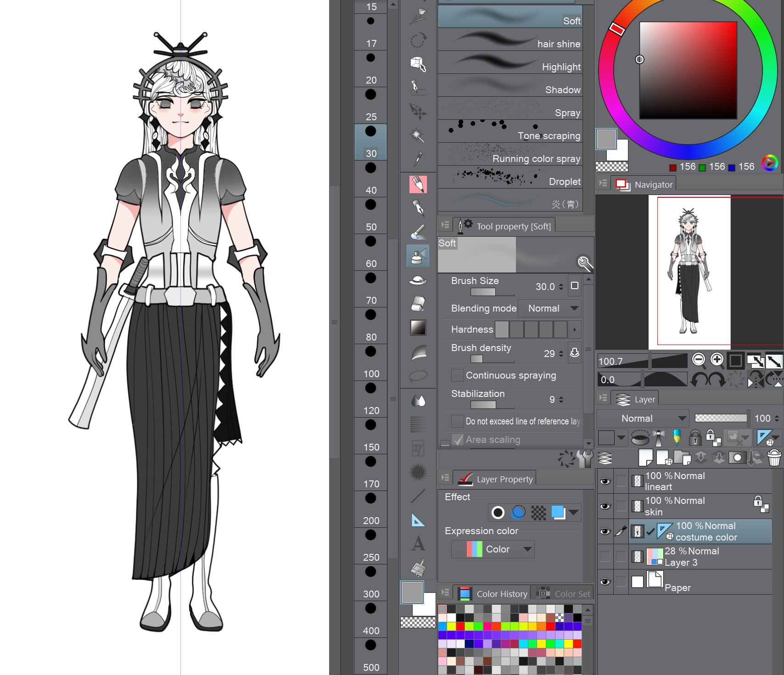Select the Airbrush tool in the toolbar

pyautogui.click(x=418, y=256)
